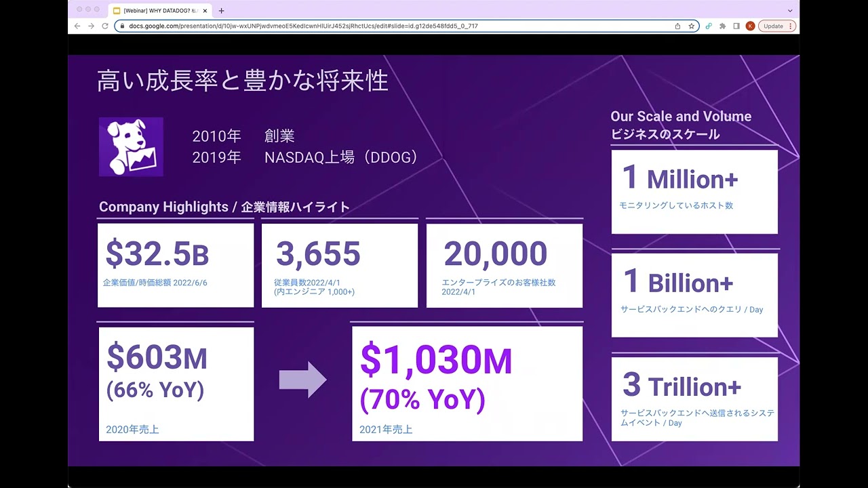Open the extensions puzzle icon
The width and height of the screenshot is (868, 488).
[x=723, y=26]
